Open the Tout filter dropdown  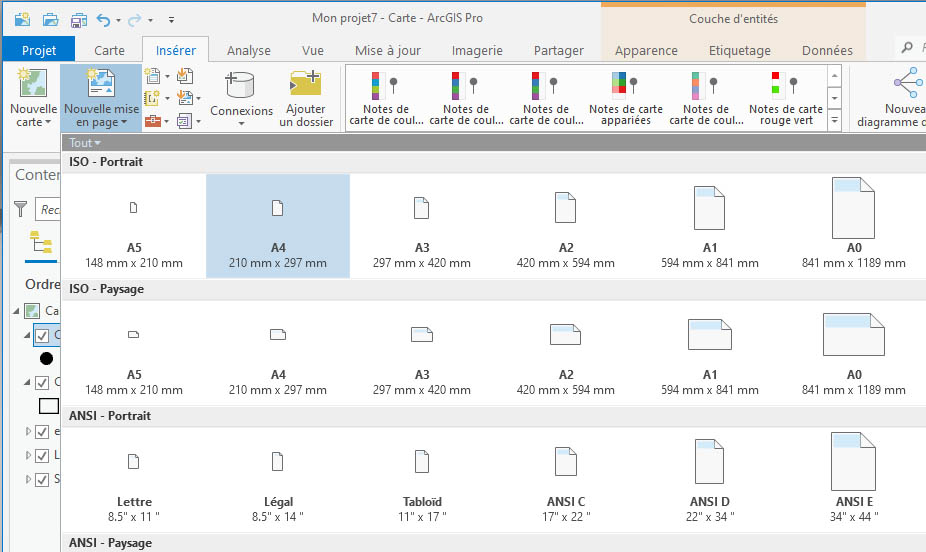point(85,143)
